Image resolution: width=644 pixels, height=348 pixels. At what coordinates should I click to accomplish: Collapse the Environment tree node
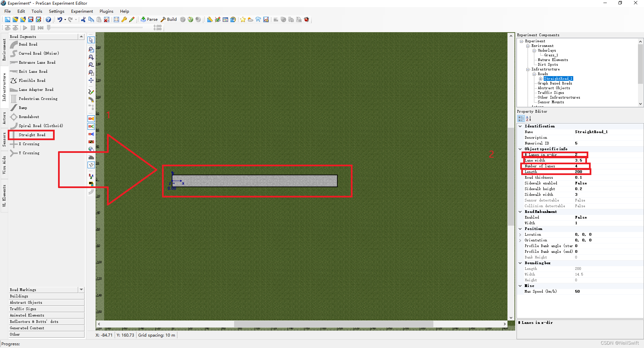tap(528, 46)
